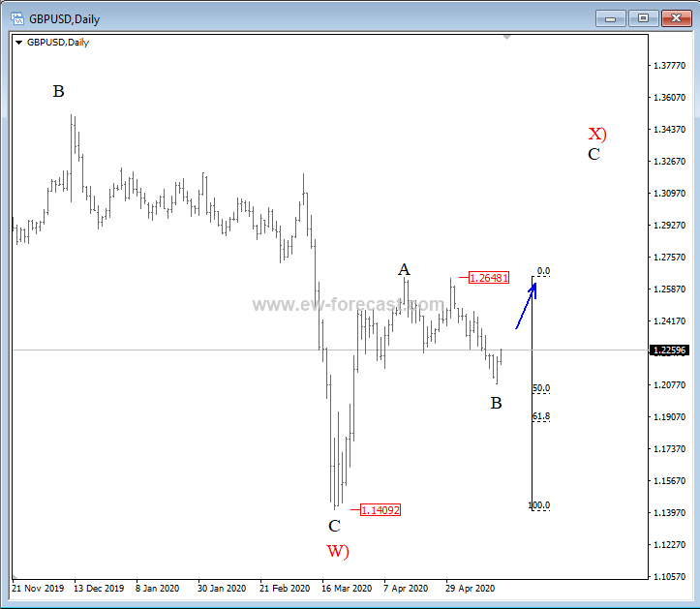This screenshot has width=700, height=609.
Task: Click the red 1.26481 price label
Action: 488,278
